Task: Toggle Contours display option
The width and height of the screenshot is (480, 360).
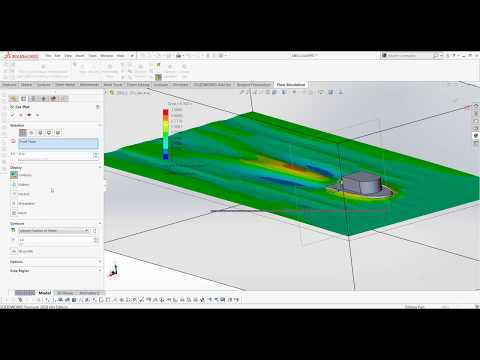Action: tap(14, 175)
